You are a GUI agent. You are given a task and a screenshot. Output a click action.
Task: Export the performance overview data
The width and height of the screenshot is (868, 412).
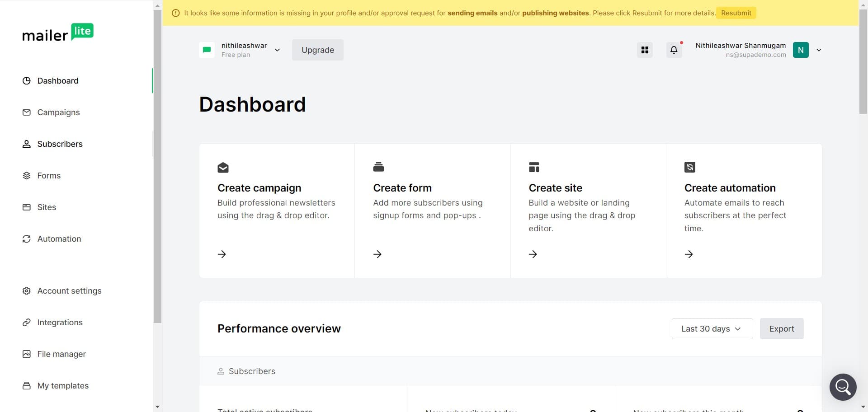pos(782,328)
